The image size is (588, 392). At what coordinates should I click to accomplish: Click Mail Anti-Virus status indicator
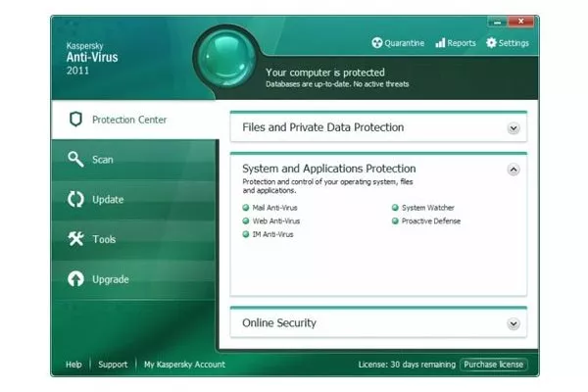tap(245, 208)
